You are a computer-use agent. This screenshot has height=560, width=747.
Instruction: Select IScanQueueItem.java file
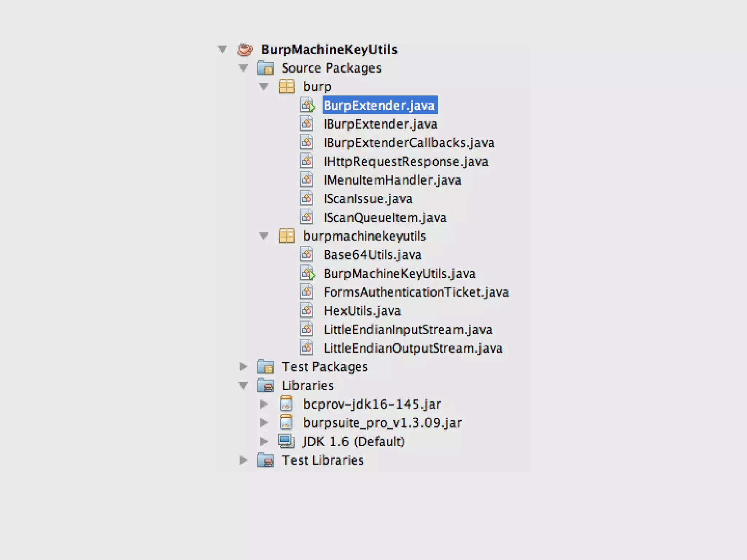(385, 218)
